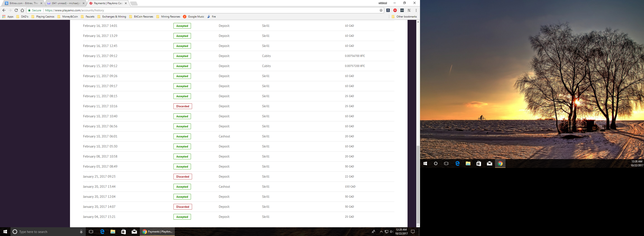The height and width of the screenshot is (236, 644).
Task: Open the Faucets bookmark folder
Action: point(87,16)
